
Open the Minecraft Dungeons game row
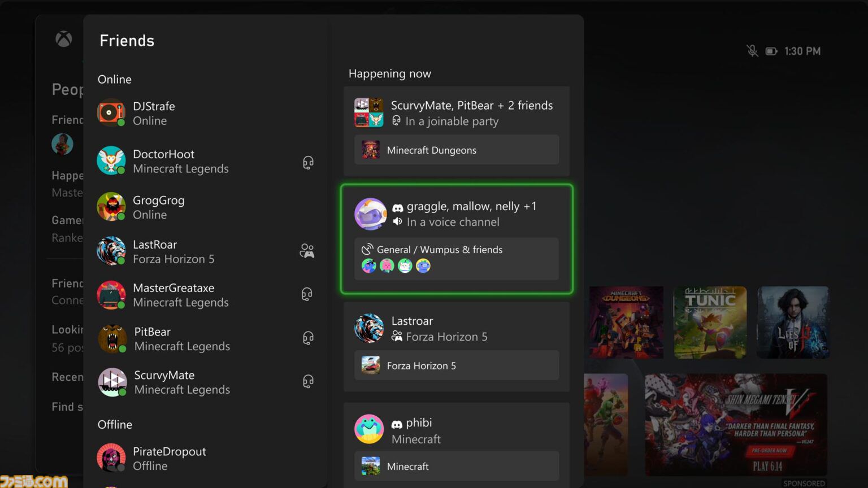point(457,150)
